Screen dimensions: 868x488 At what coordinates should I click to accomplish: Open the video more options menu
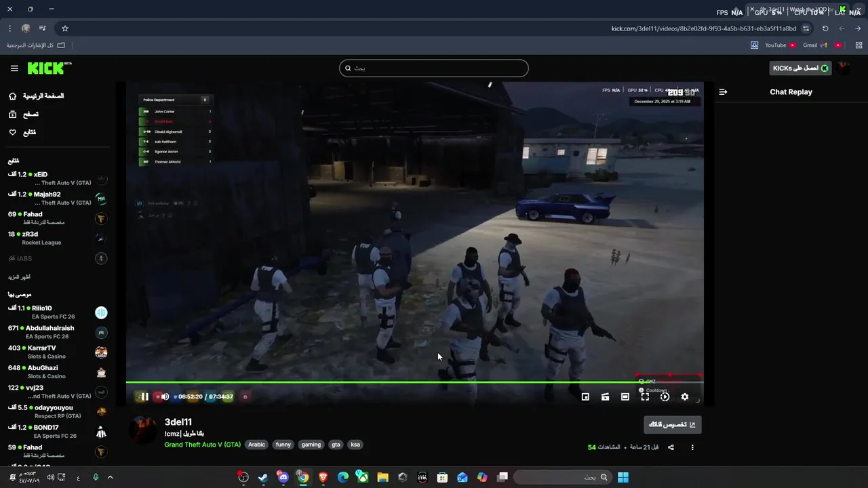pyautogui.click(x=692, y=447)
